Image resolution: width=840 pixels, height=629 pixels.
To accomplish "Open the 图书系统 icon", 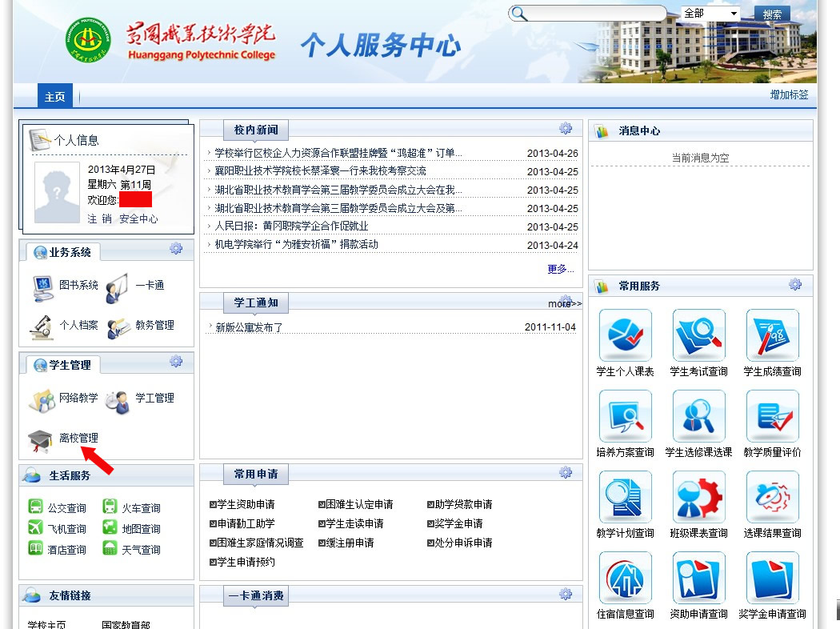I will click(x=43, y=287).
